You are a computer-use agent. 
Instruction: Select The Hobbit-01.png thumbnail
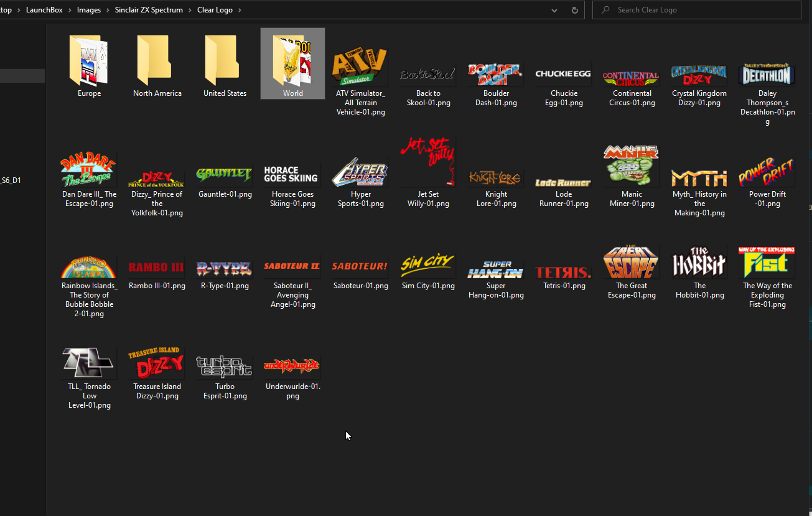pyautogui.click(x=699, y=274)
